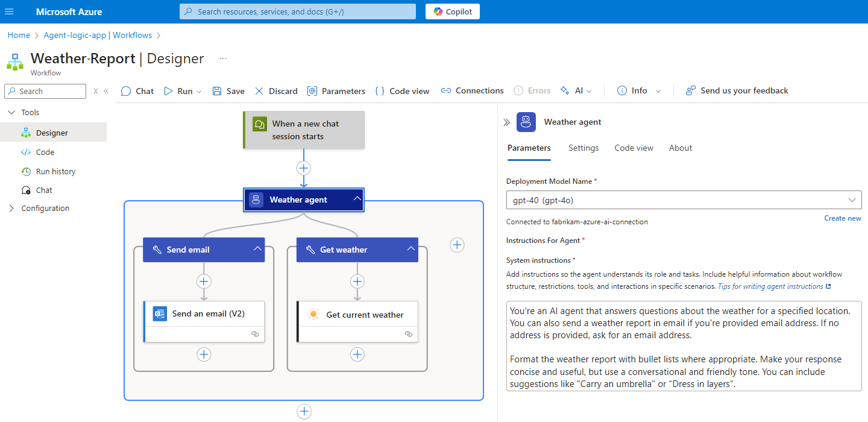Screen dimensions: 868x422
Task: Click the plus button below the trigger
Action: coord(304,168)
